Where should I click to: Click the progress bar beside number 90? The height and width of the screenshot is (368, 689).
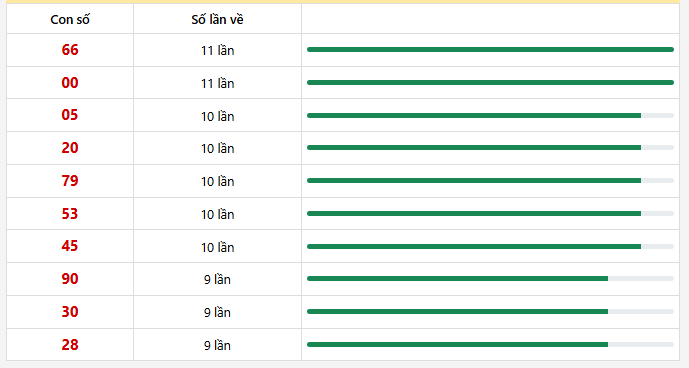(x=490, y=279)
